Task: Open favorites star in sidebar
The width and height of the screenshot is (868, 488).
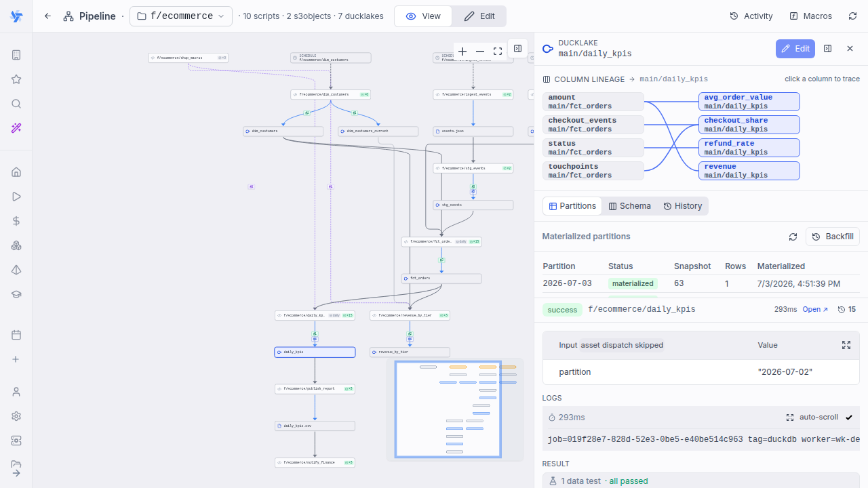Action: click(16, 79)
